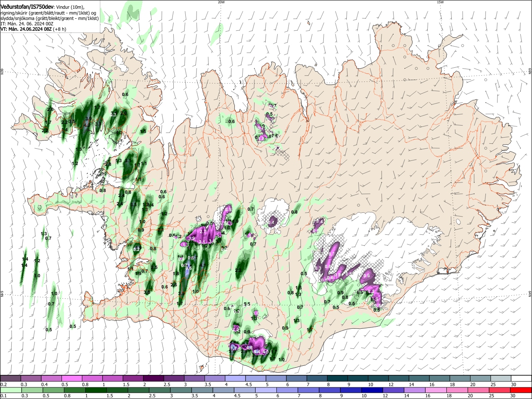Click upper legend swatch between 14 and 16
Image resolution: width=532 pixels, height=399 pixels.
click(x=419, y=378)
